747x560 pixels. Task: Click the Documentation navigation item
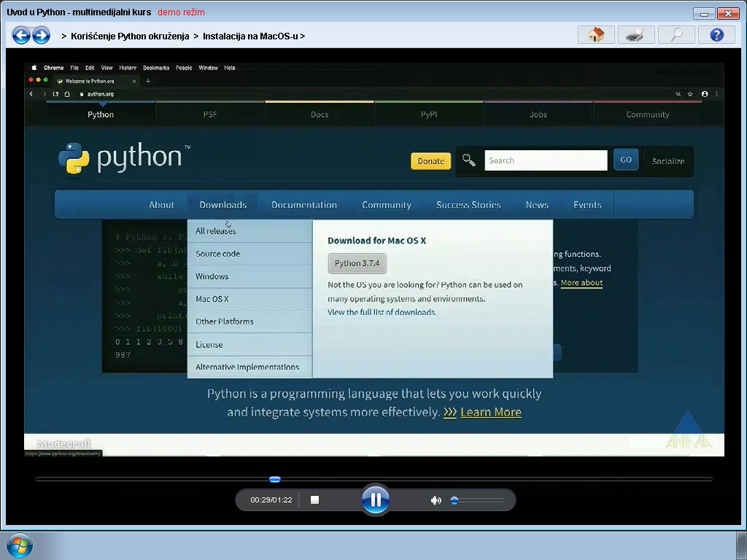(304, 205)
